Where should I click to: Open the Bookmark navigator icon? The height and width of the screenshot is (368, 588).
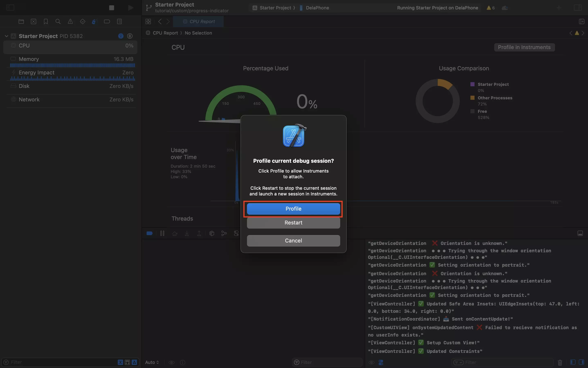coord(46,21)
